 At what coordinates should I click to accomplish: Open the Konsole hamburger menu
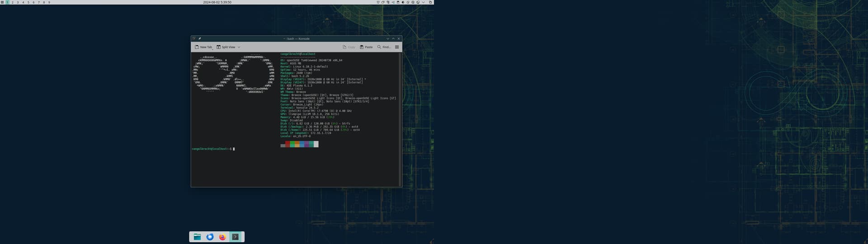[397, 47]
